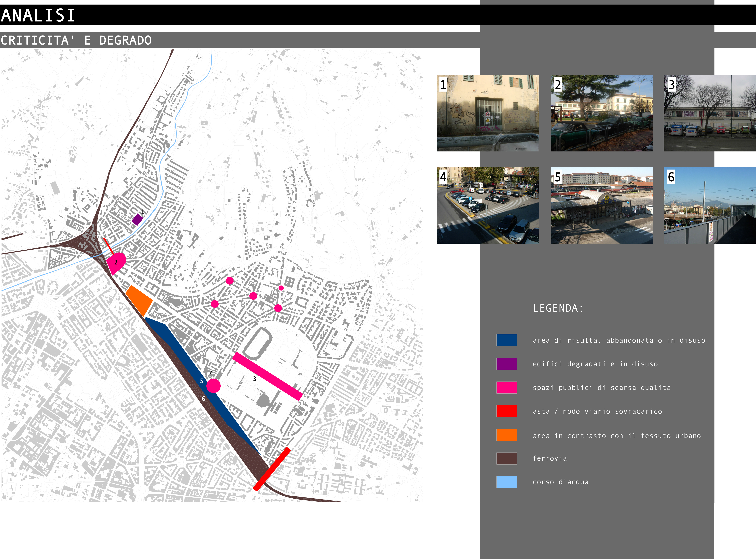The image size is (756, 559).
Task: Click photo thumbnail number 5
Action: point(601,205)
